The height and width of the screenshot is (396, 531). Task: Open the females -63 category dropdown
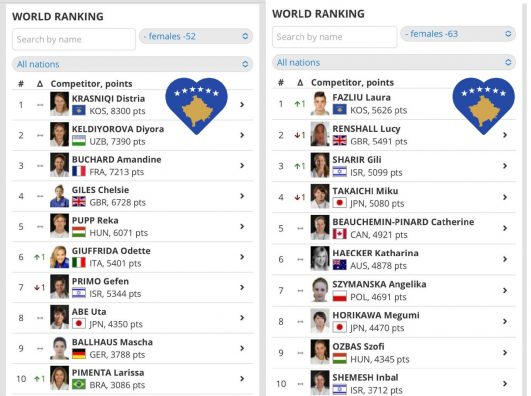(458, 34)
